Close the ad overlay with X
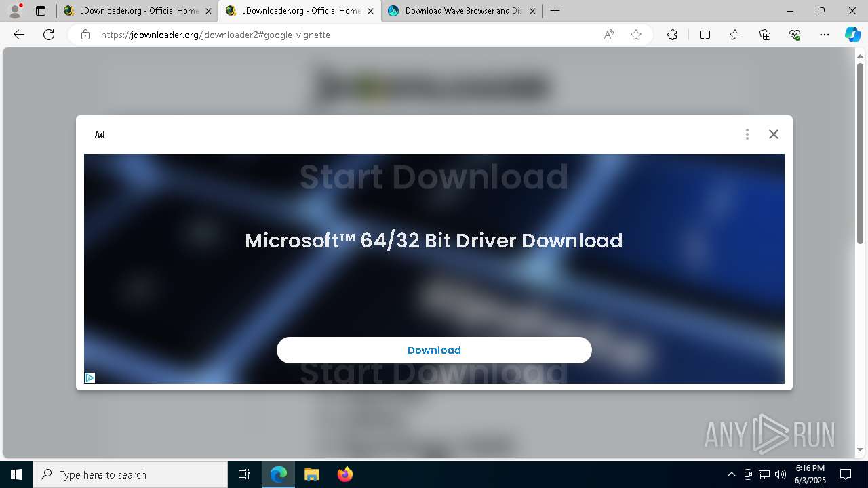The image size is (868, 488). click(x=774, y=134)
